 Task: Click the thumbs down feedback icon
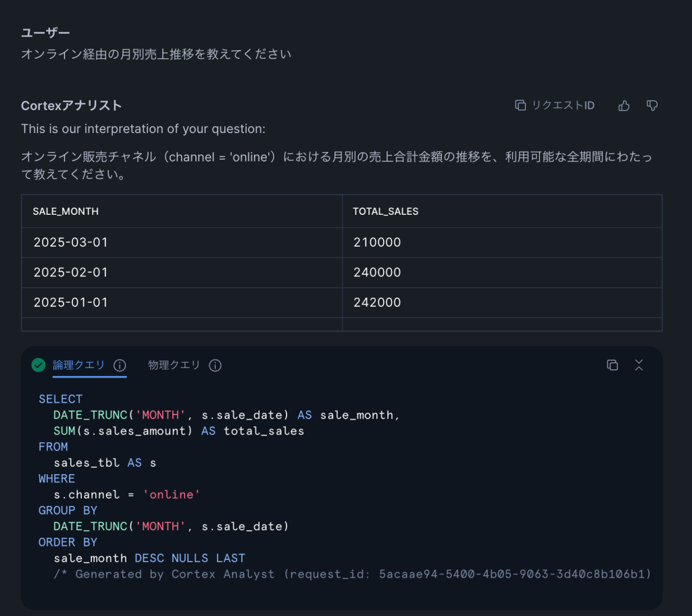[x=652, y=105]
